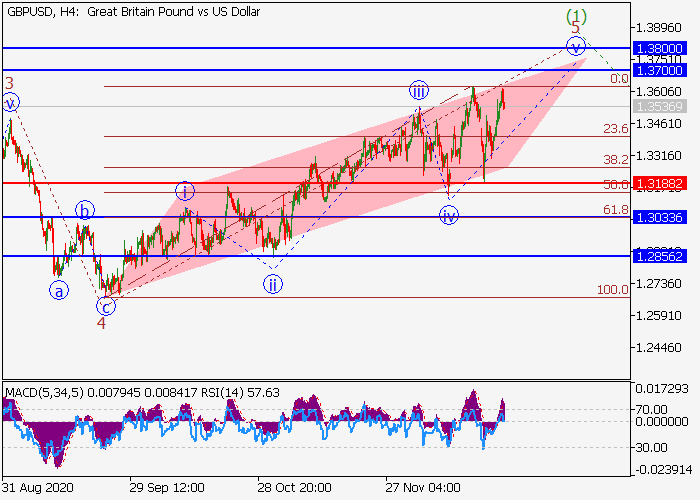Image resolution: width=700 pixels, height=500 pixels.
Task: Select the circled wave 'a' marker
Action: [59, 291]
